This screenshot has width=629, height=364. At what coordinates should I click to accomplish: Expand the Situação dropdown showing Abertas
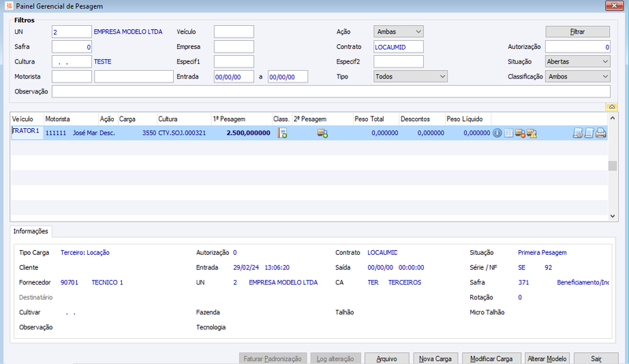578,61
